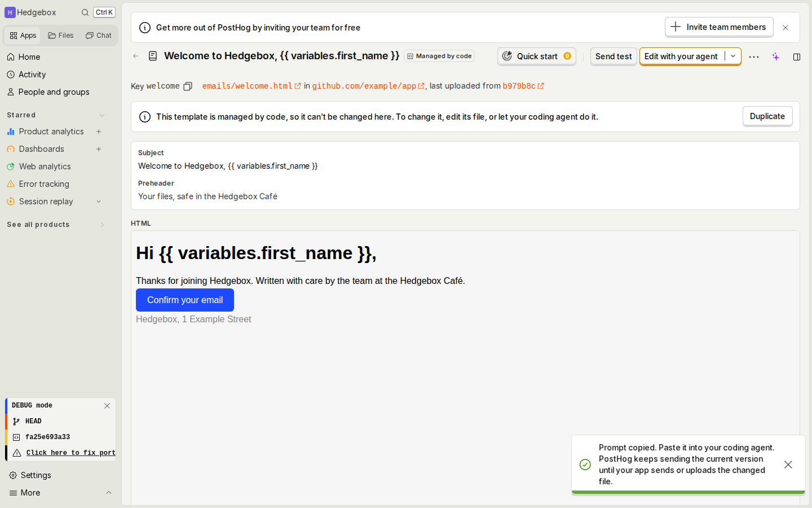This screenshot has height=508, width=812.
Task: Switch to the Chat tab
Action: 99,36
